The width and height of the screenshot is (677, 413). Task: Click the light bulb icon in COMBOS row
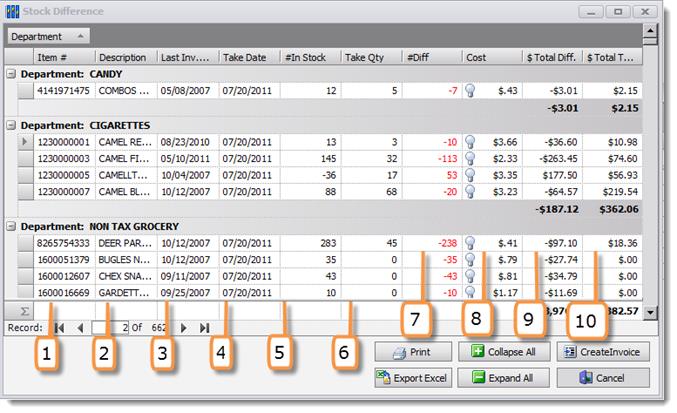pos(470,91)
